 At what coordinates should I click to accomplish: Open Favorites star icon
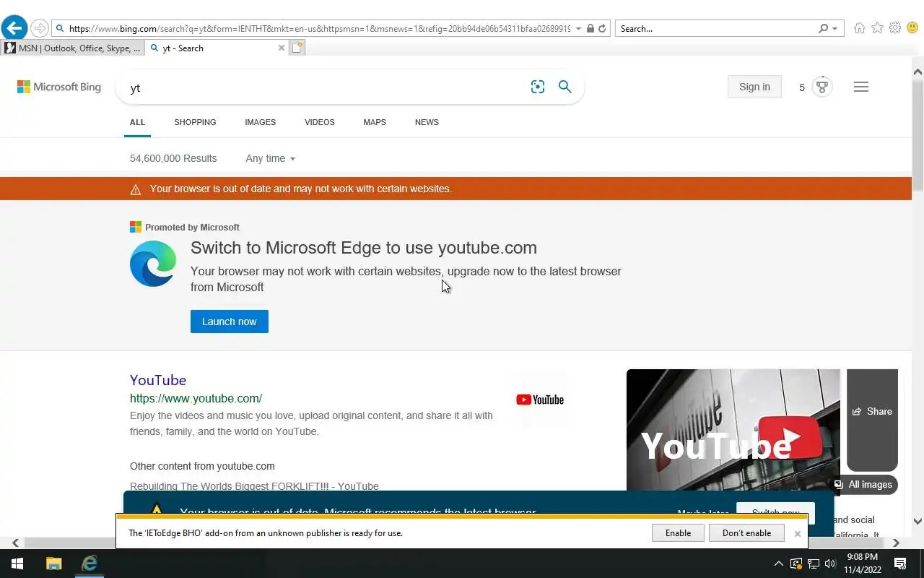pyautogui.click(x=877, y=28)
